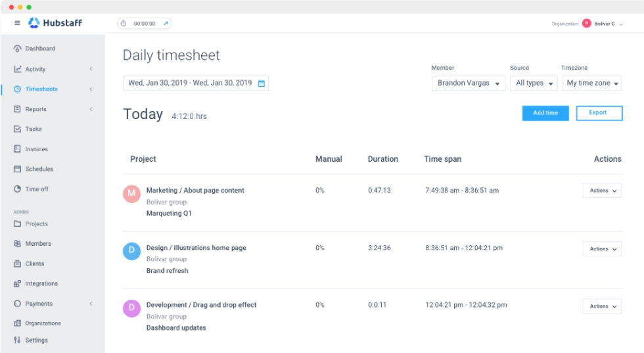The height and width of the screenshot is (353, 644).
Task: Click the timer stopwatch icon
Action: (x=124, y=24)
